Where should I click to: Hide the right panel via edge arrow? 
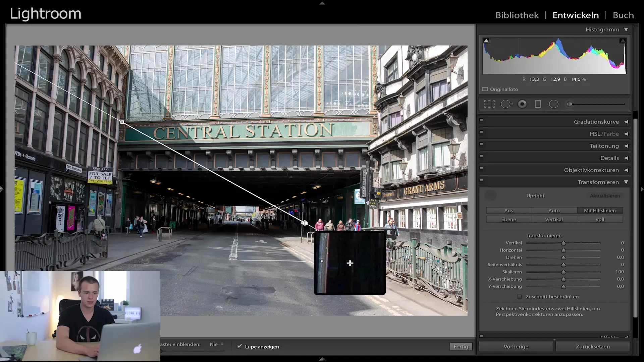coord(642,189)
